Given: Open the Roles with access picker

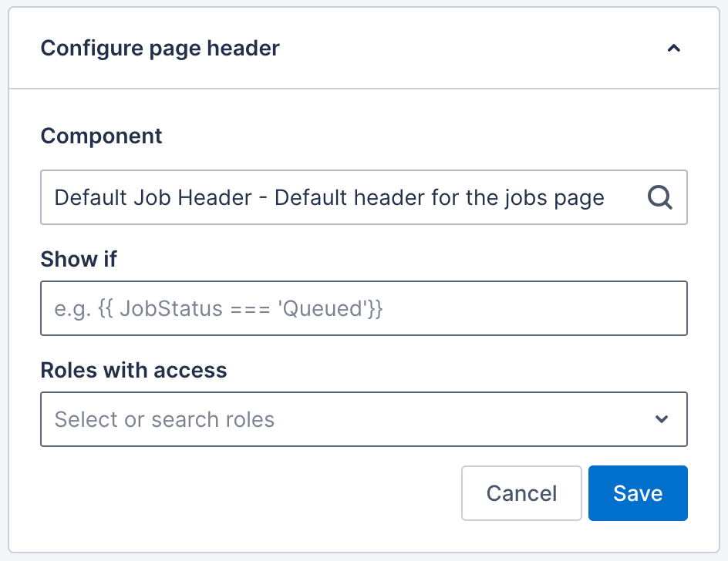Looking at the screenshot, I should pos(362,419).
